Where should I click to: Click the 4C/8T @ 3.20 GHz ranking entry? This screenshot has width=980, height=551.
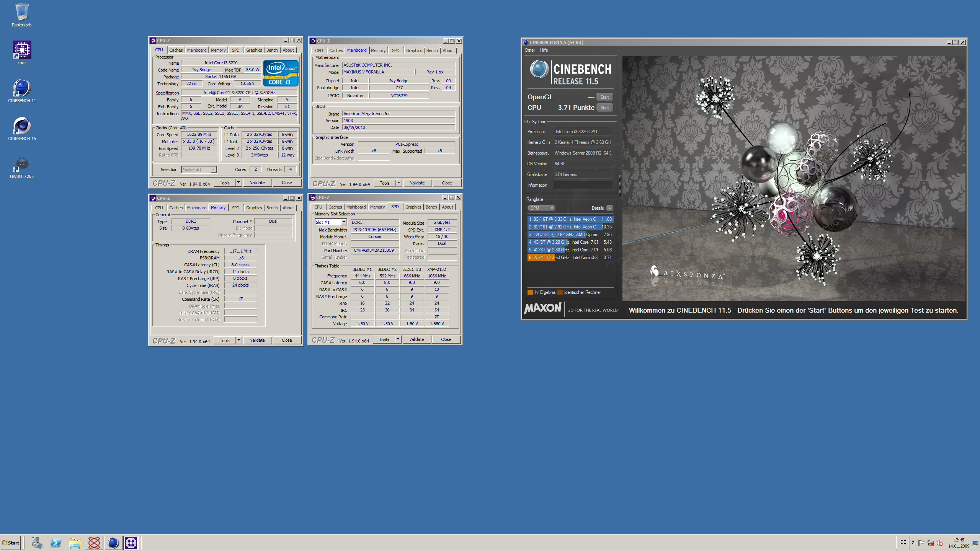[x=570, y=242]
